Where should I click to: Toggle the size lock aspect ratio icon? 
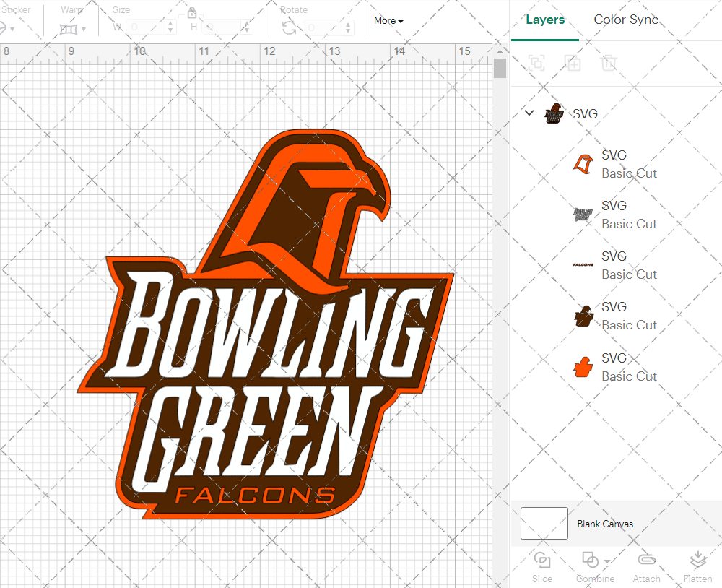pos(191,13)
